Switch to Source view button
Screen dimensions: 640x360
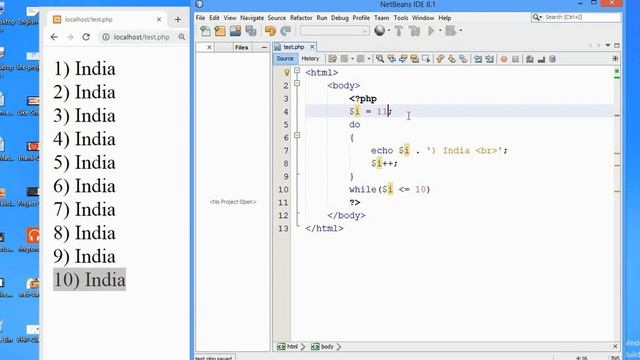[285, 59]
